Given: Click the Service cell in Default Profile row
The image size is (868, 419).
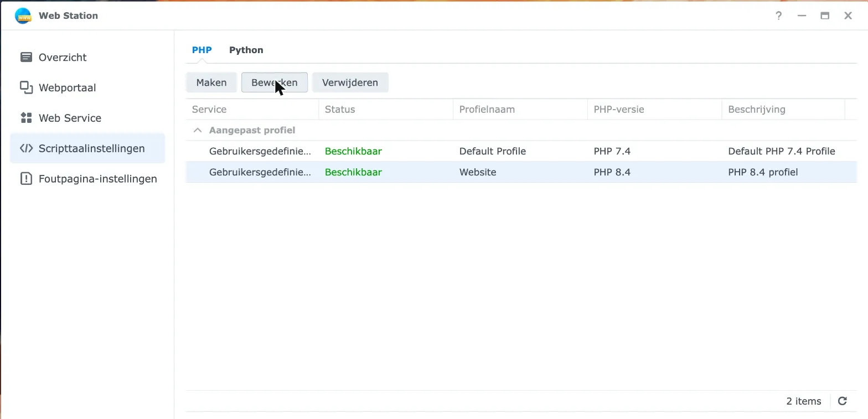Looking at the screenshot, I should click(x=260, y=151).
